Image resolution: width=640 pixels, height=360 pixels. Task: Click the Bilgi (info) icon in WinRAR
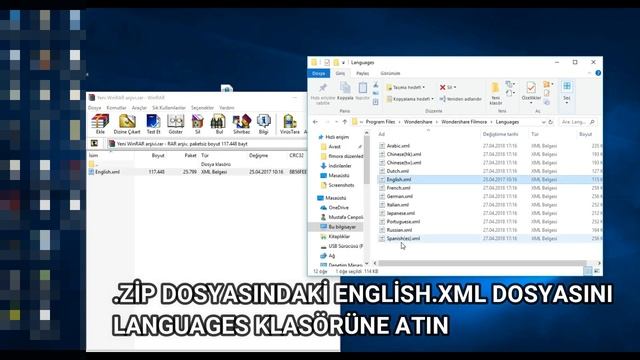[x=264, y=124]
